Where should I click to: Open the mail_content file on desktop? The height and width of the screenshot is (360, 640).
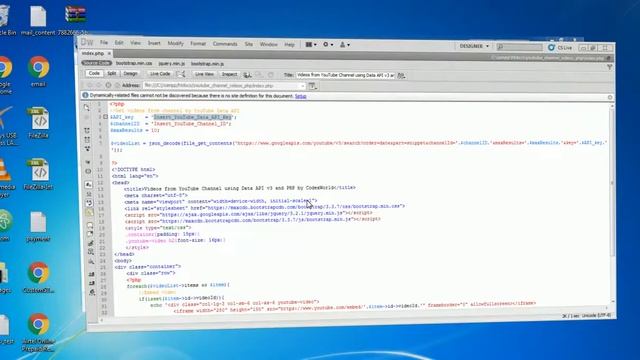point(38,20)
